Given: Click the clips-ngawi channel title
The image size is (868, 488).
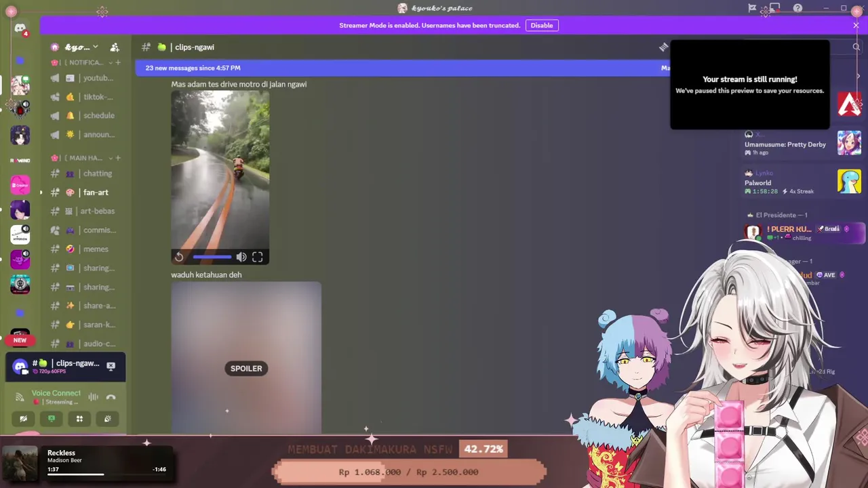Looking at the screenshot, I should click(x=195, y=47).
